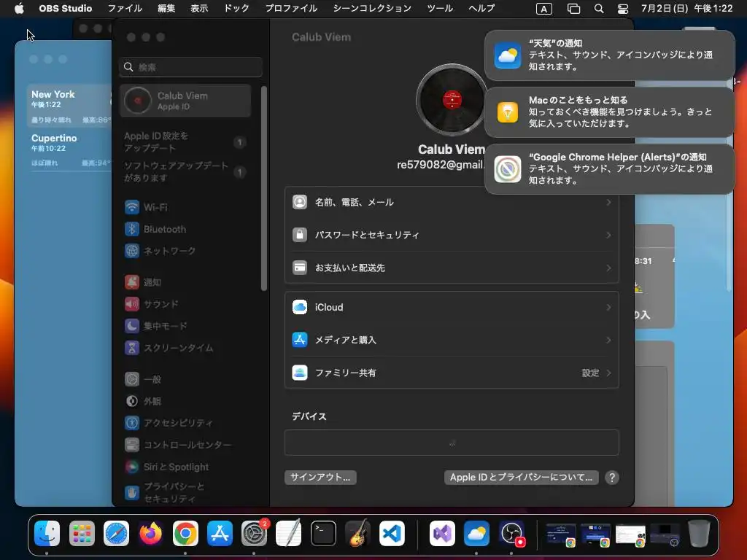Select New York in Weather window

click(69, 106)
